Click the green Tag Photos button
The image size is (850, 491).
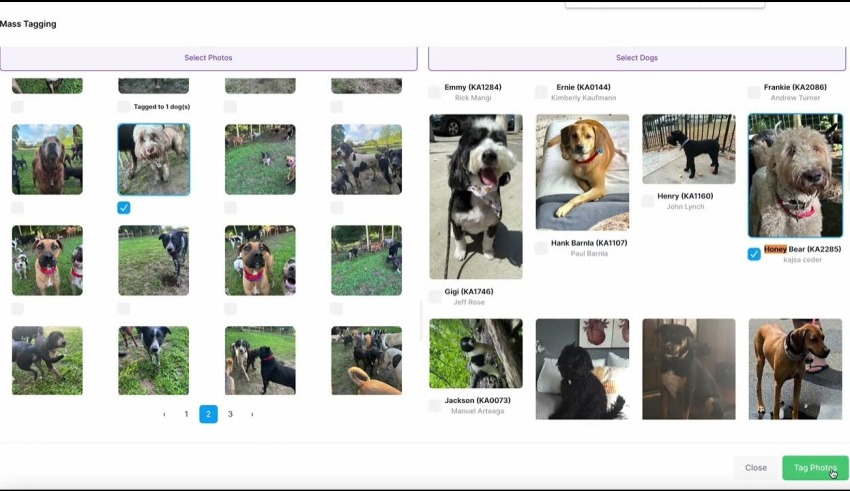click(x=814, y=468)
